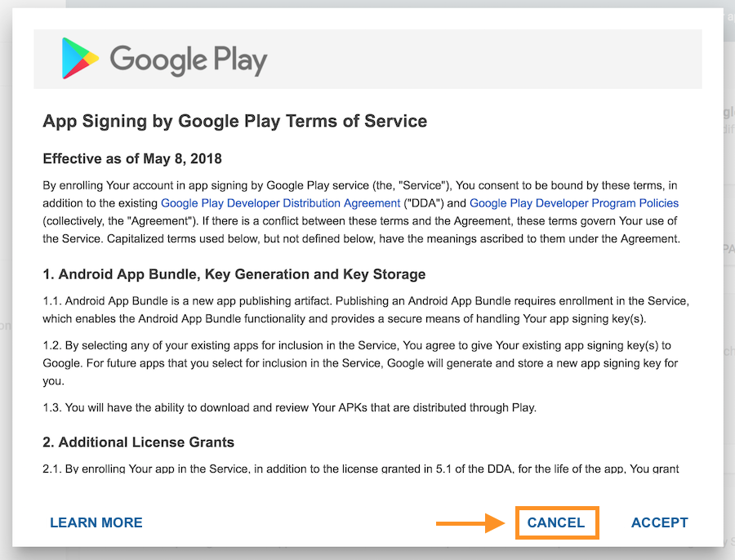The width and height of the screenshot is (735, 560).
Task: Cancel the terms of service dialog
Action: [x=556, y=522]
